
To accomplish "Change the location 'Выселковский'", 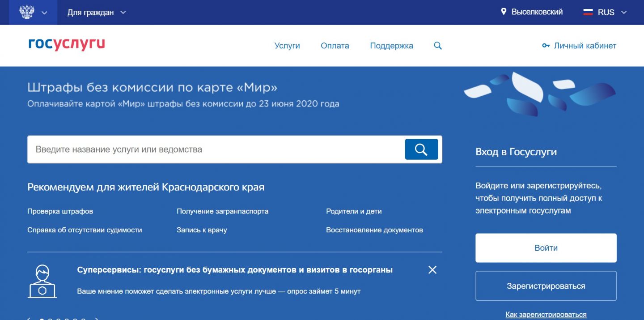I will coord(537,12).
